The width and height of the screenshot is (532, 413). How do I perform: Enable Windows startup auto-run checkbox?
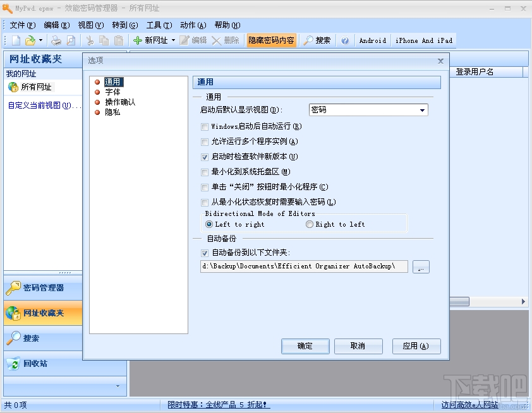[205, 126]
